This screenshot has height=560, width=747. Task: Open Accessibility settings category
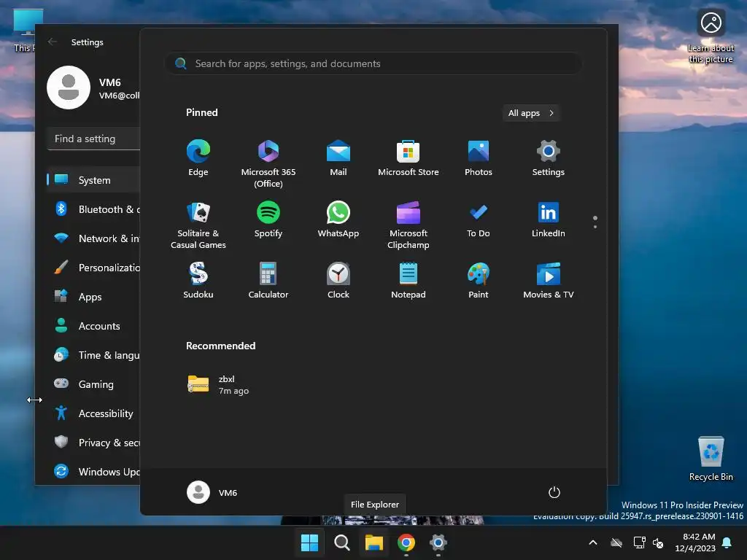coord(93,413)
